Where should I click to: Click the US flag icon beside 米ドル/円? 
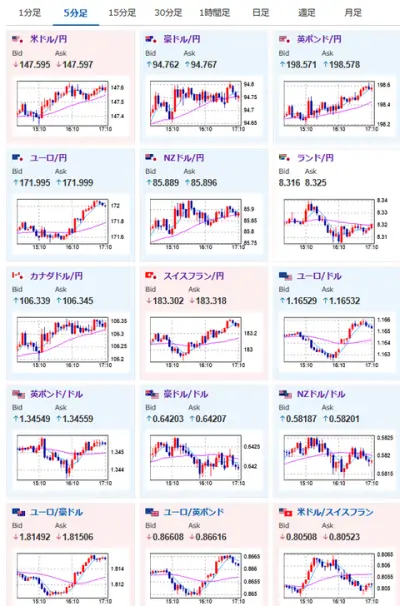(18, 39)
